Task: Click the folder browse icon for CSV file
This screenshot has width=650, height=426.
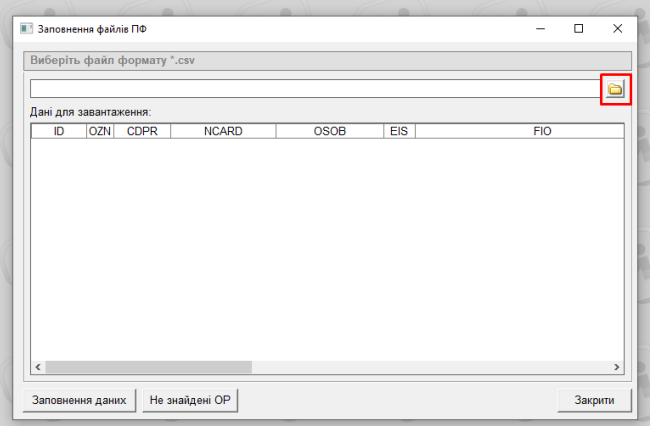Action: point(615,89)
